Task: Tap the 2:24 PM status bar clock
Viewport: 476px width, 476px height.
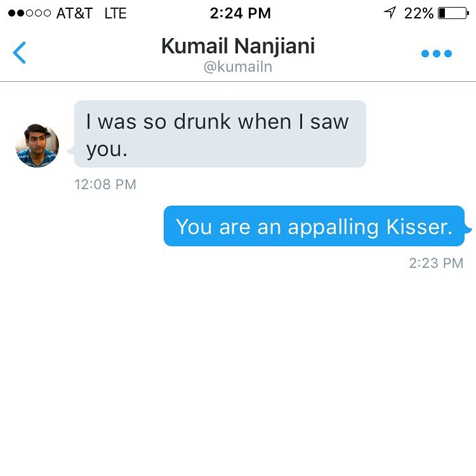Action: [x=240, y=13]
